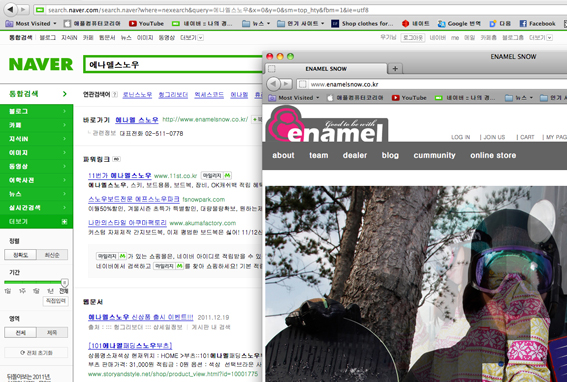Go back in the Naver browser window
The width and height of the screenshot is (567, 382).
pos(10,9)
